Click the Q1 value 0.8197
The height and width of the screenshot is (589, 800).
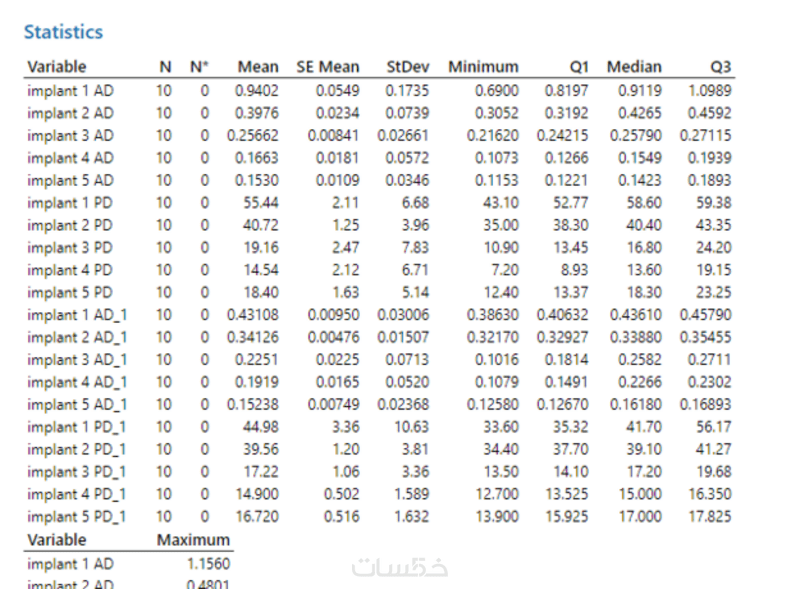tap(567, 91)
